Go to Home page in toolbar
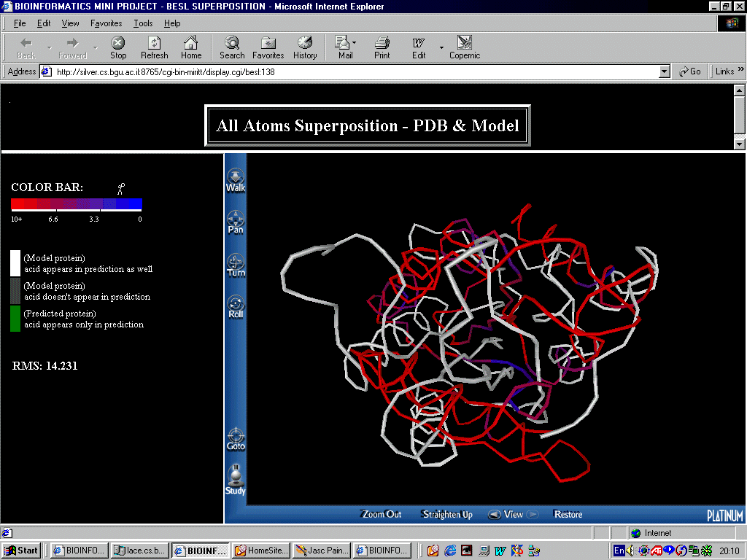The width and height of the screenshot is (747, 560). tap(191, 48)
